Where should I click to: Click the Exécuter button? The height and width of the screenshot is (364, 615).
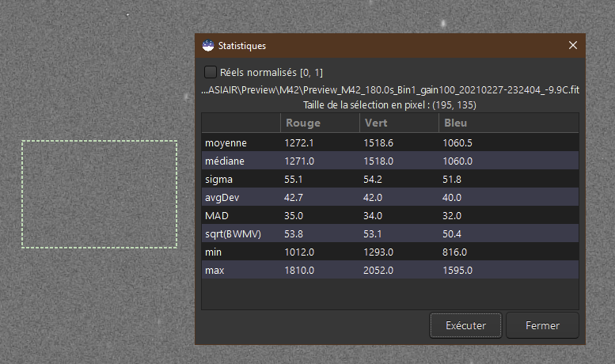coord(465,325)
